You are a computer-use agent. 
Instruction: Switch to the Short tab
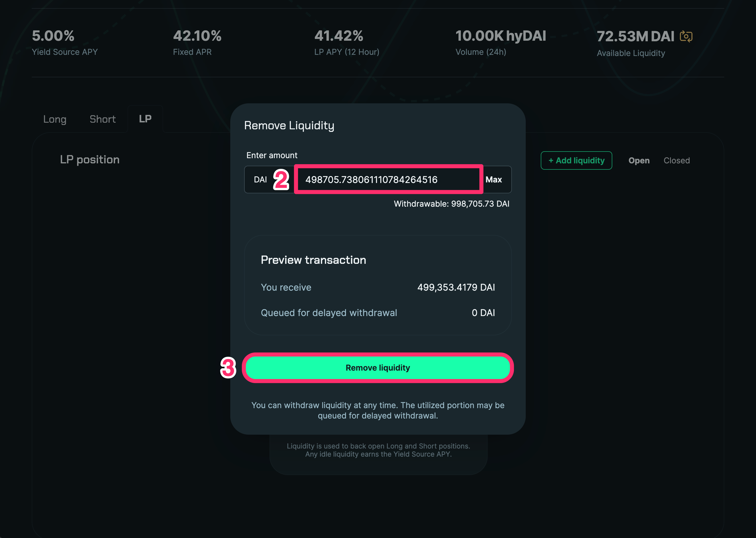click(x=103, y=119)
